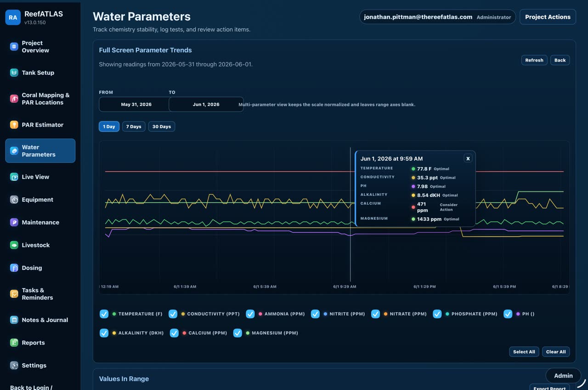This screenshot has width=588, height=390.
Task: Toggle Alkalinity (DKH) checkbox
Action: (104, 333)
